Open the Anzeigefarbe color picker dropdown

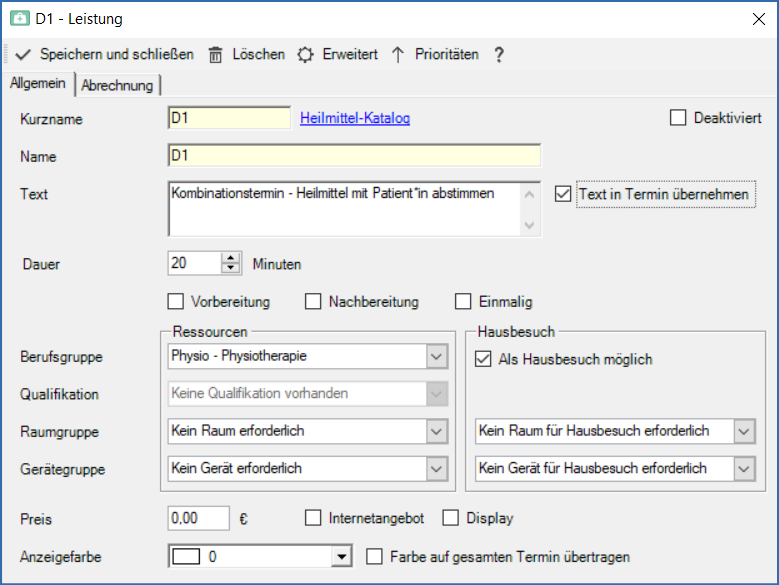click(x=342, y=557)
